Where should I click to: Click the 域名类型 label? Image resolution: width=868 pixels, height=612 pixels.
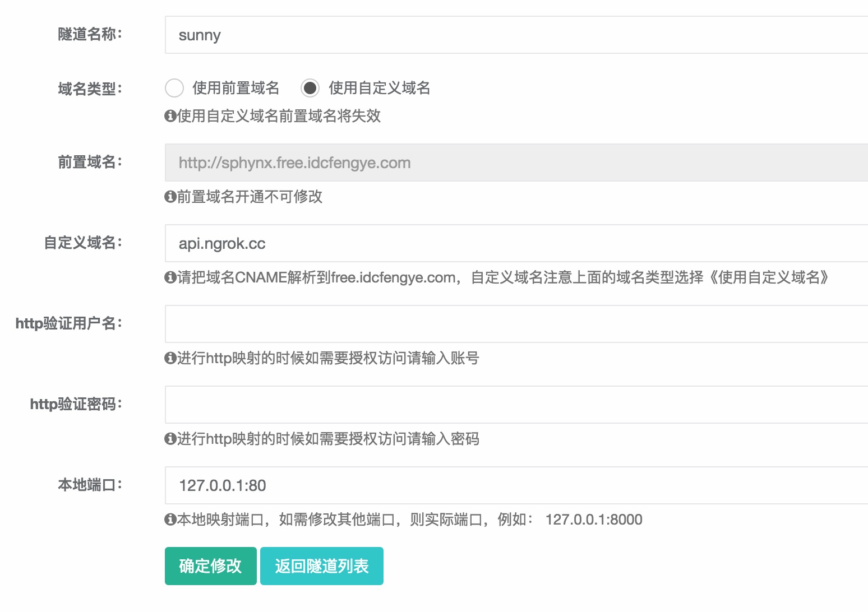click(90, 89)
